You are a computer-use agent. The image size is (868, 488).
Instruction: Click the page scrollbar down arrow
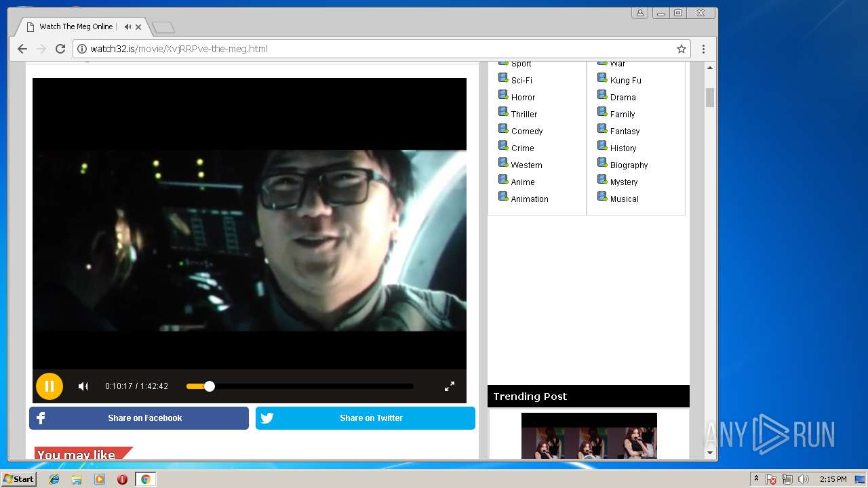point(710,453)
